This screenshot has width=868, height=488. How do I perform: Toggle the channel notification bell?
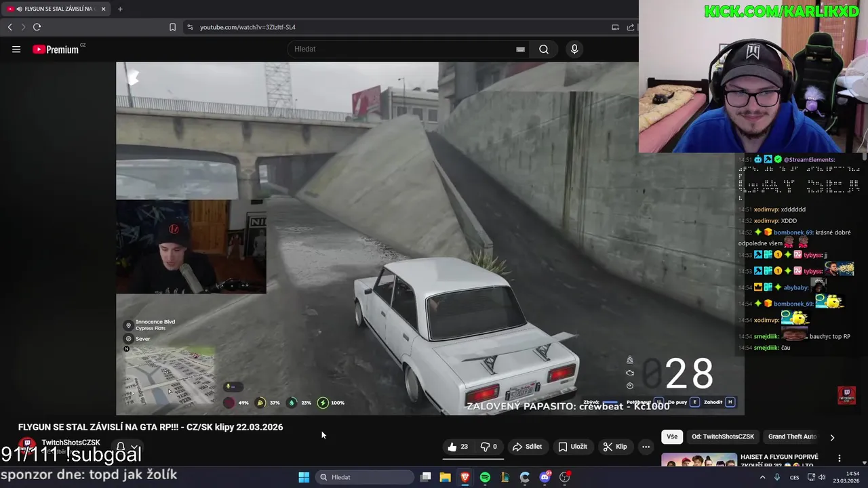(x=121, y=447)
